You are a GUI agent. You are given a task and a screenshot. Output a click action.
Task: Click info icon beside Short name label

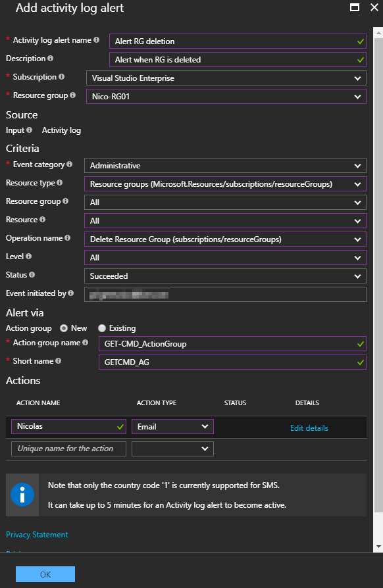coord(58,360)
